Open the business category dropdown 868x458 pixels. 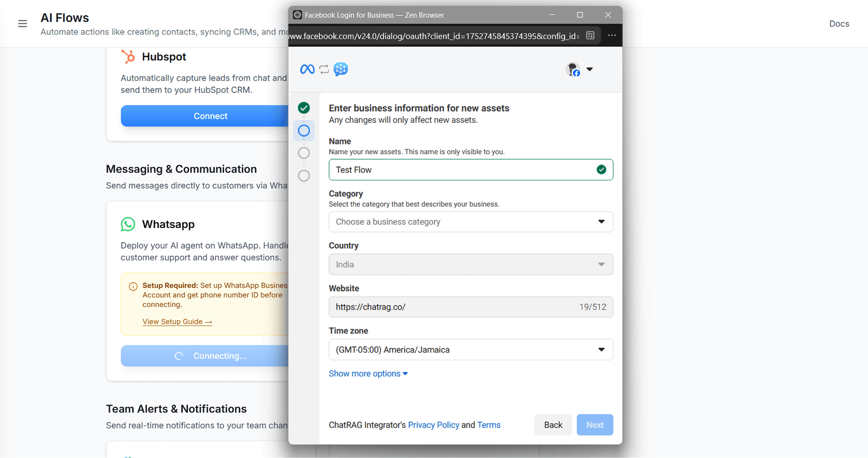[470, 222]
